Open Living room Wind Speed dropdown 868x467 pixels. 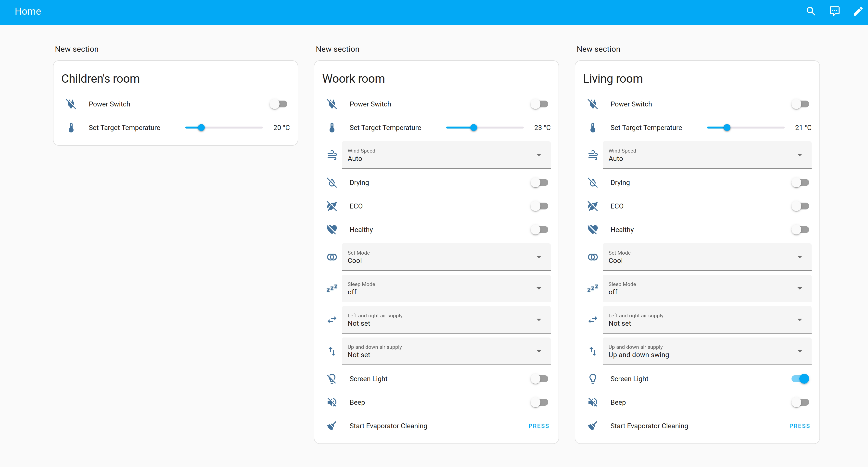coord(707,155)
